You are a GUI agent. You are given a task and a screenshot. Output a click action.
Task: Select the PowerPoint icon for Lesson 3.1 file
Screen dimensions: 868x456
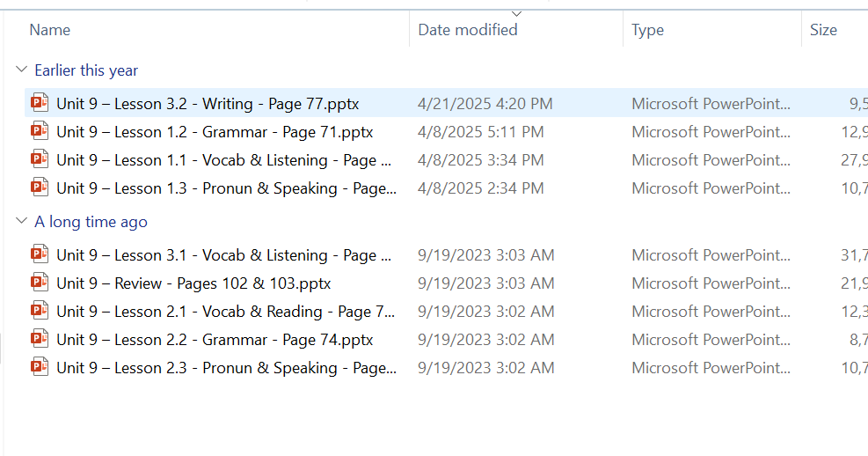[x=40, y=255]
